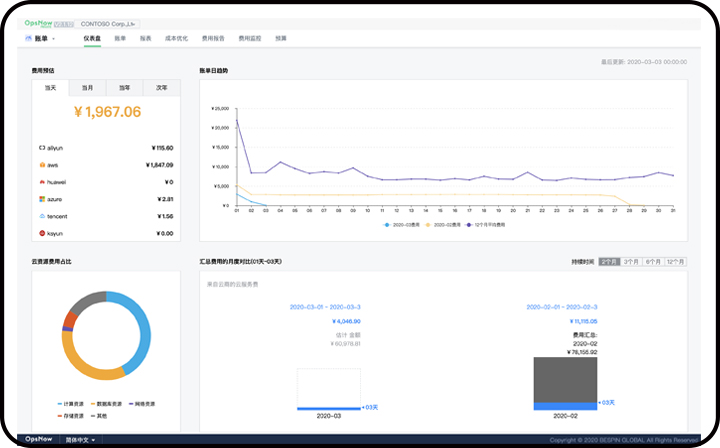Open the 2020-02-01 ~ 2020-02-3 date link
The width and height of the screenshot is (720, 448).
pos(562,307)
